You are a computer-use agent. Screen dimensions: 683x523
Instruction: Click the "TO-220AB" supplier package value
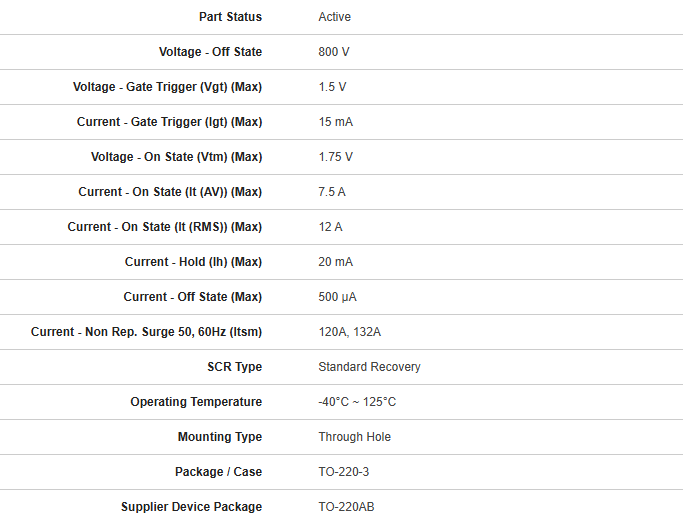click(345, 507)
